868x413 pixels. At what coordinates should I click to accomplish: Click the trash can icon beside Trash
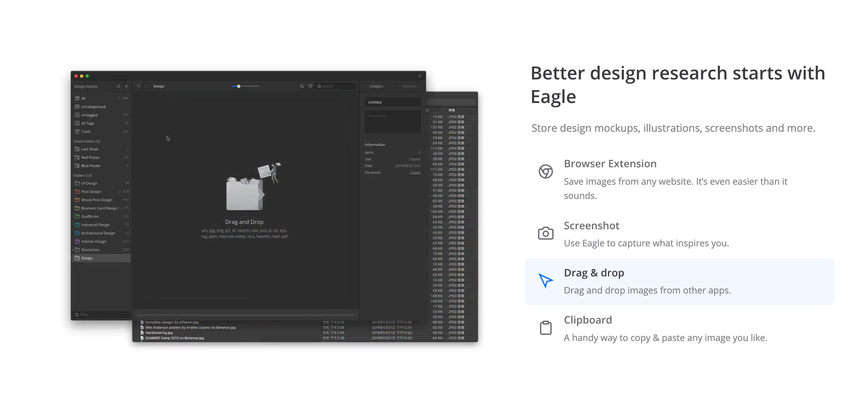[x=77, y=132]
